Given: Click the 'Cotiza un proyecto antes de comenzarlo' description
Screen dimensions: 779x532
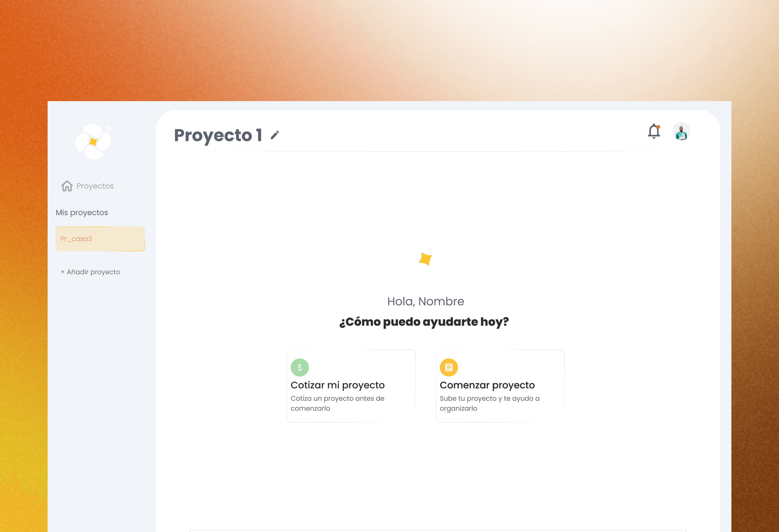Looking at the screenshot, I should click(x=337, y=403).
